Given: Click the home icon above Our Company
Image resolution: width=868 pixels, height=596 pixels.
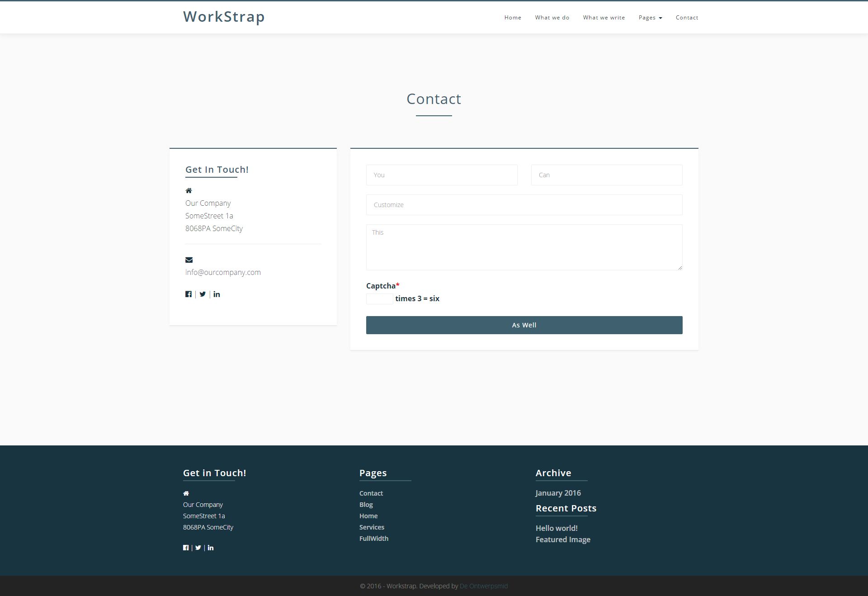Looking at the screenshot, I should point(189,190).
